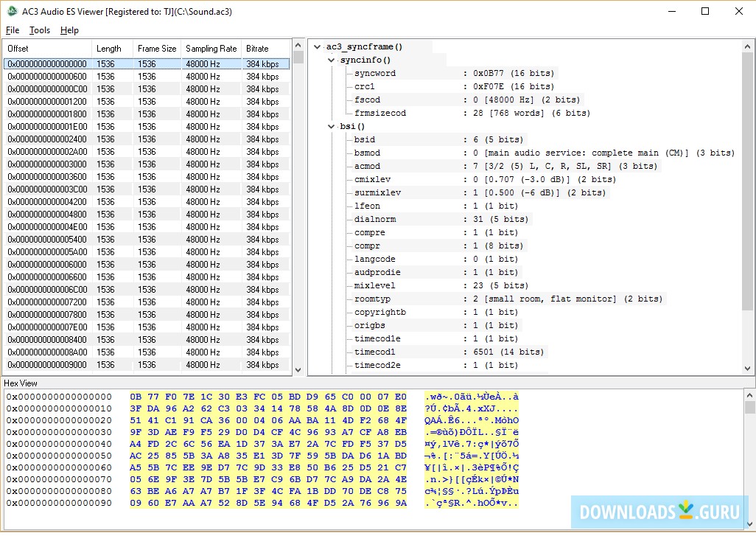Click the AC3 Audio ES Viewer app icon

point(13,11)
